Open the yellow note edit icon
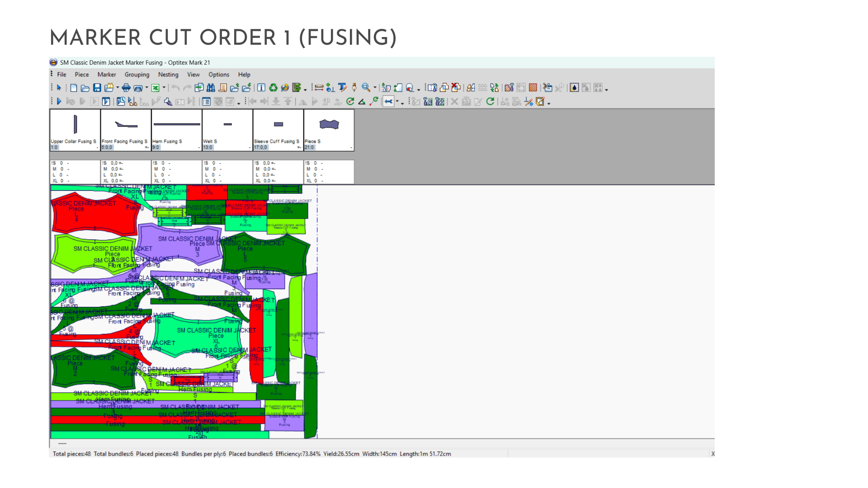Screen dimensions: 868x488 (540, 102)
